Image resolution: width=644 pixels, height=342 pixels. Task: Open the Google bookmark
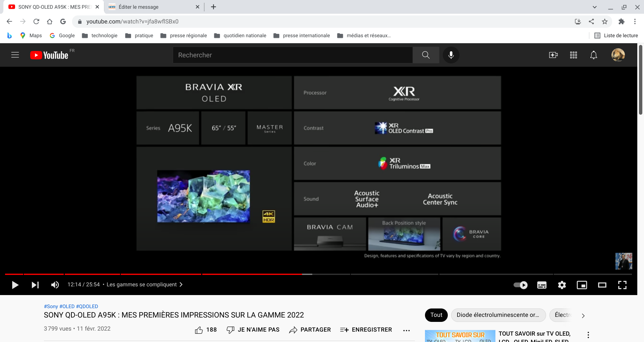[62, 36]
